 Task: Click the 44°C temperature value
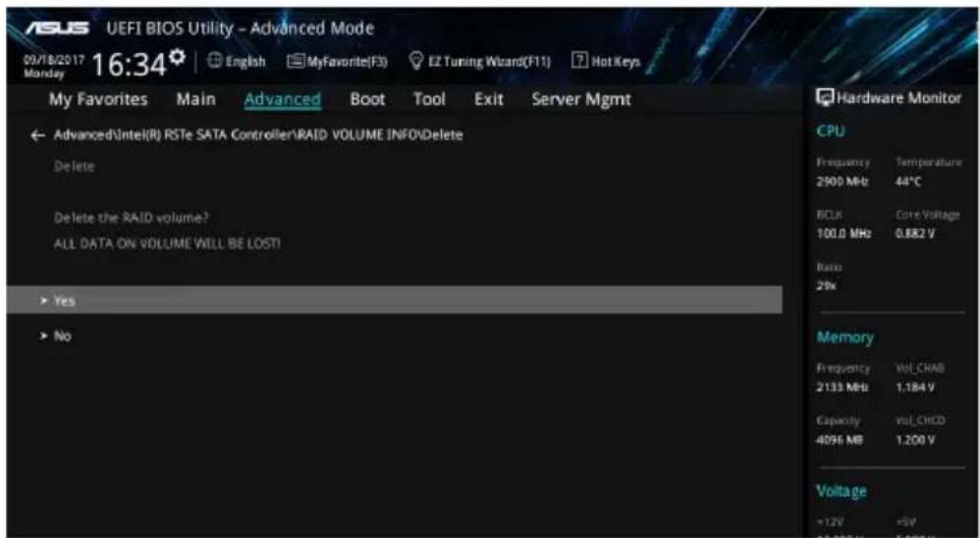[x=908, y=182]
